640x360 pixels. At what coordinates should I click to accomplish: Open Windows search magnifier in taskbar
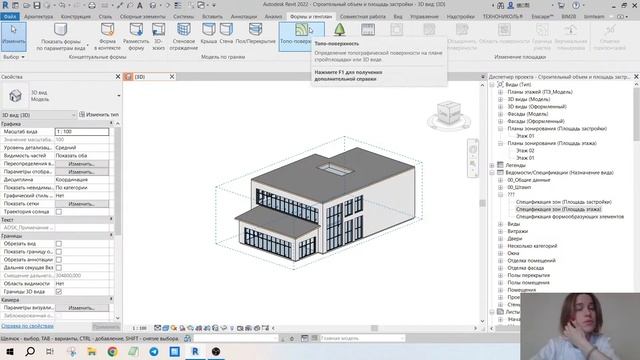[x=30, y=351]
